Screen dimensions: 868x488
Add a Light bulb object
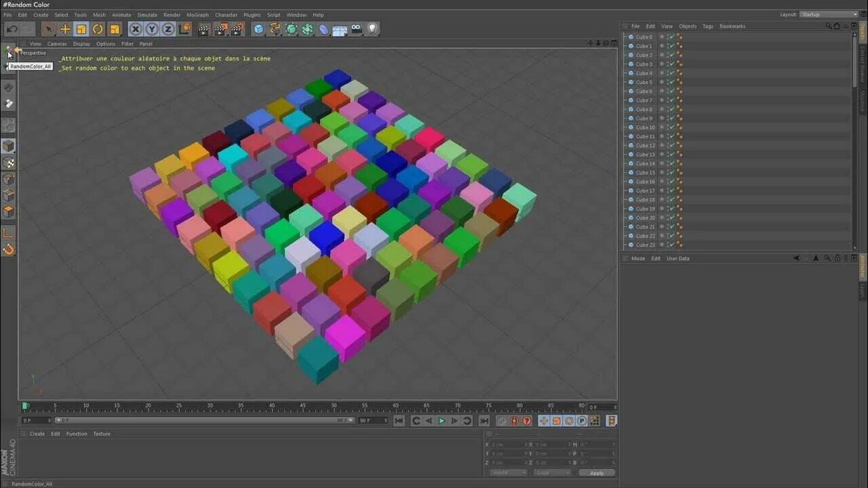(372, 29)
